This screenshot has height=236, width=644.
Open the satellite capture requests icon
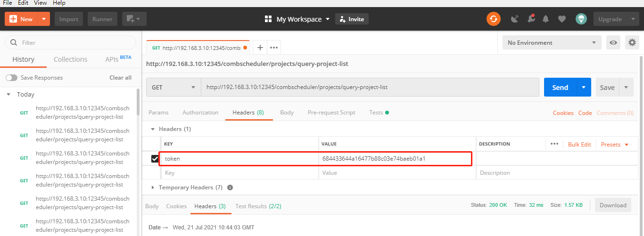(x=515, y=19)
